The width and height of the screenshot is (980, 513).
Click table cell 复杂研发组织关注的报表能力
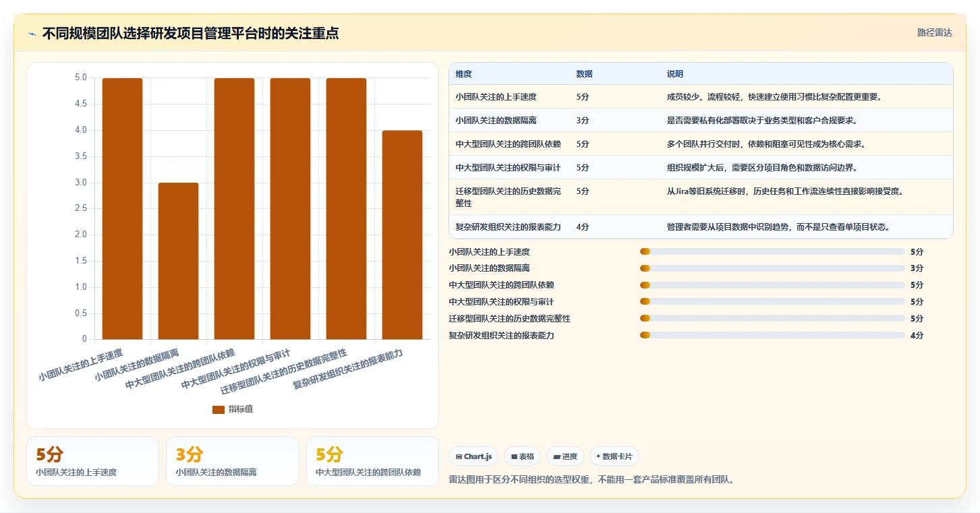[x=508, y=227]
